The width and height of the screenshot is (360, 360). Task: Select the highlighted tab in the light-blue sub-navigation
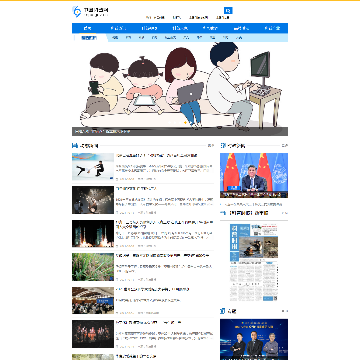89,38
